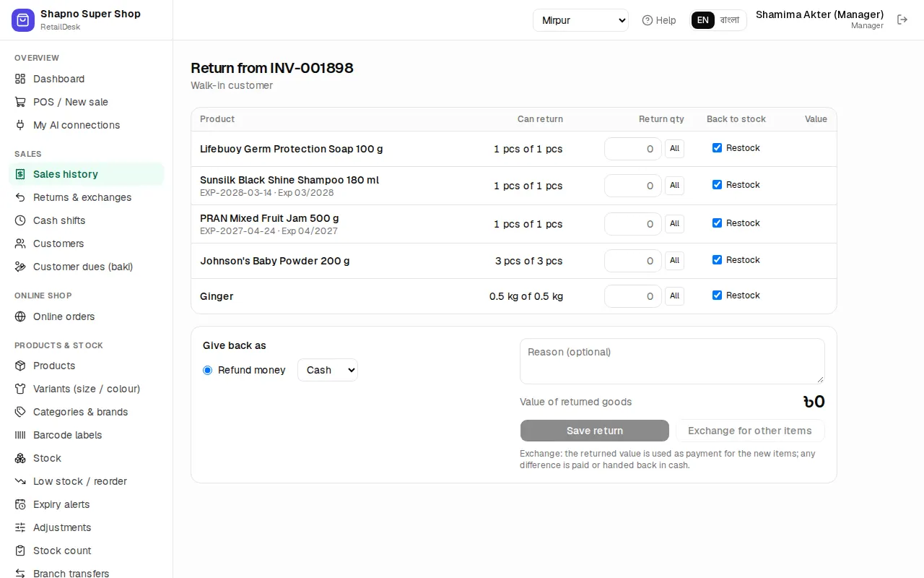Uncheck Restock for PRAN Mixed Fruit Jam

(x=717, y=223)
